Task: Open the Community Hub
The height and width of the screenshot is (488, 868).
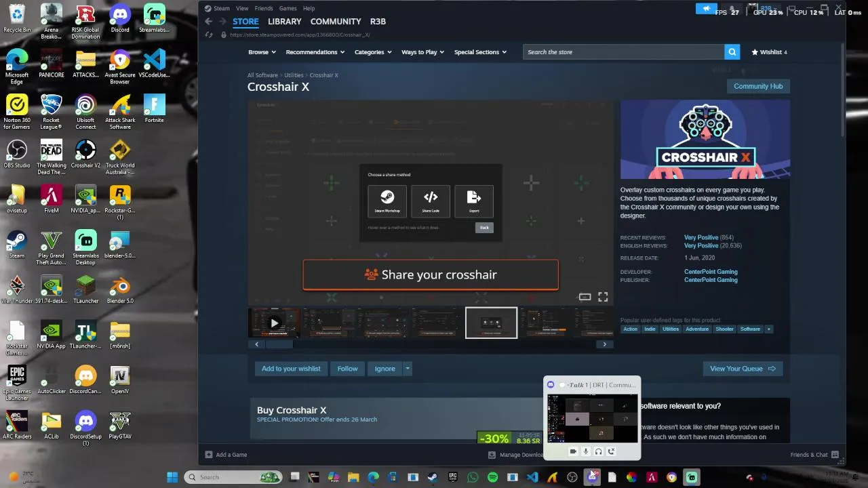Action: click(x=758, y=86)
